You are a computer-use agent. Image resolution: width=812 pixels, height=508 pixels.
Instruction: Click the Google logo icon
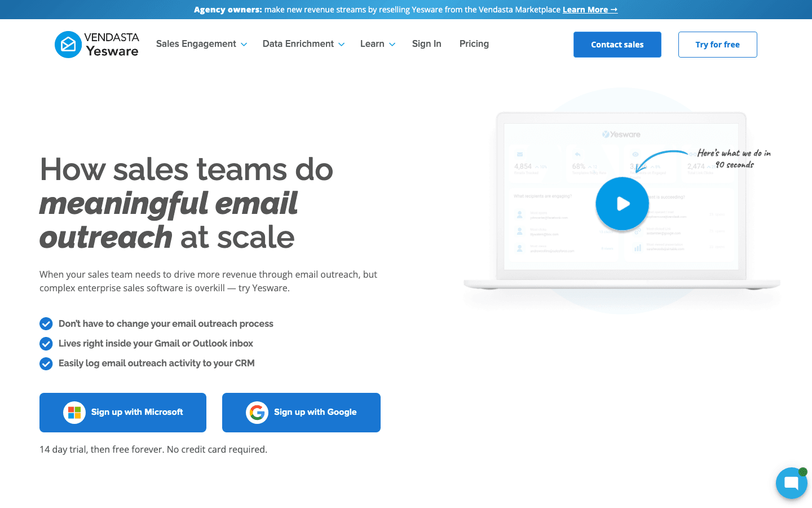(x=257, y=413)
